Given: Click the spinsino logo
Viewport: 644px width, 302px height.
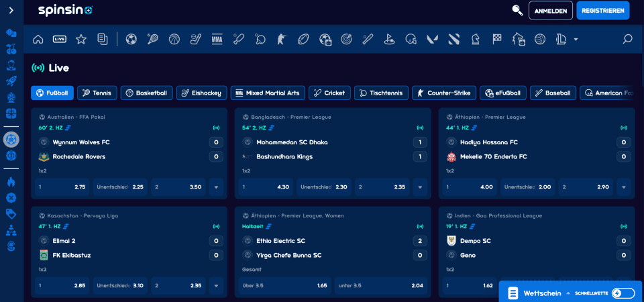Looking at the screenshot, I should [x=66, y=10].
